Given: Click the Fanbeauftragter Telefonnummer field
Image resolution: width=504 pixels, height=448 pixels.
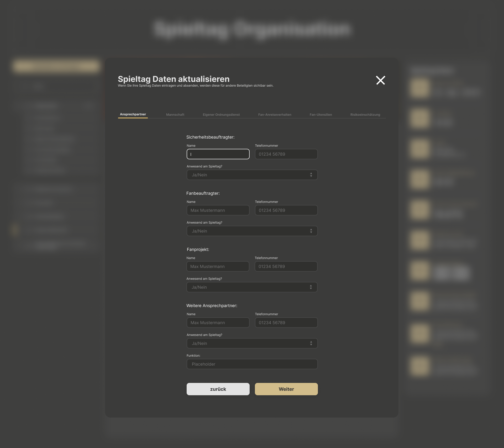Looking at the screenshot, I should 286,210.
